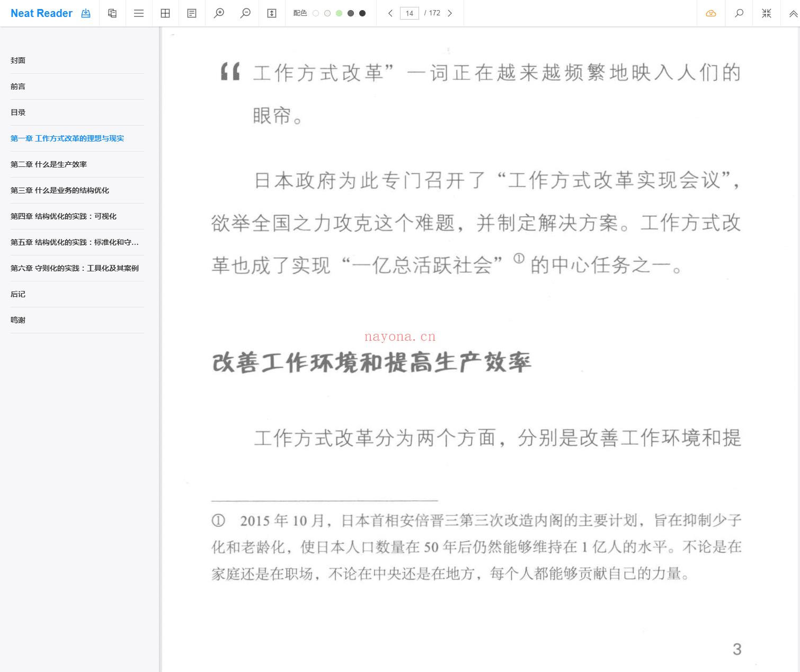Switch to the grid layout icon
Image resolution: width=800 pixels, height=672 pixels.
click(x=165, y=13)
